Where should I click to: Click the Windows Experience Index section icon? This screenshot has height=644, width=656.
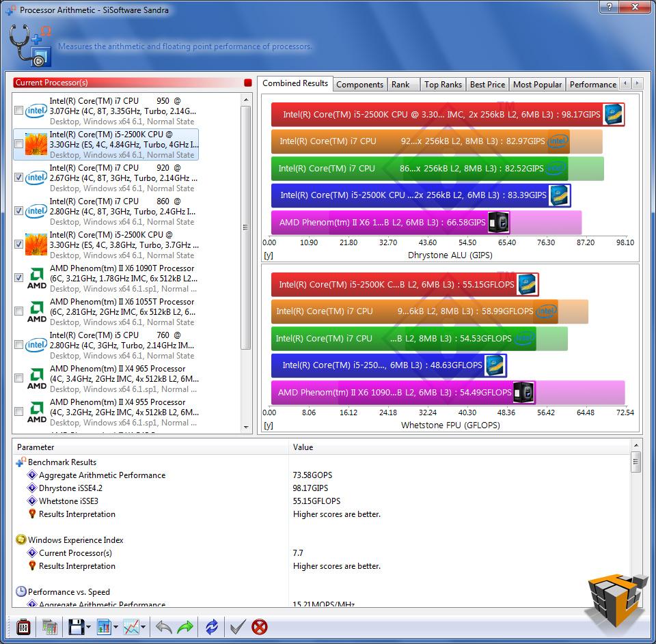click(21, 540)
